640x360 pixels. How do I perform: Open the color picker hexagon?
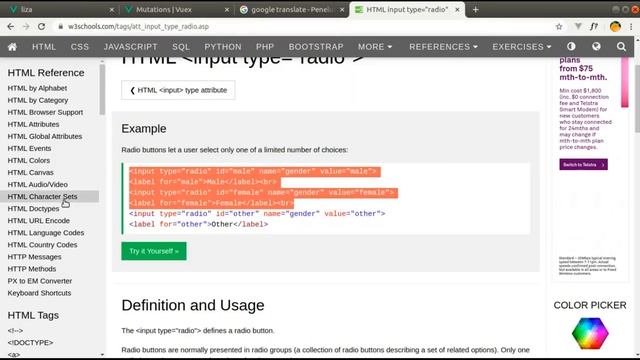[590, 333]
